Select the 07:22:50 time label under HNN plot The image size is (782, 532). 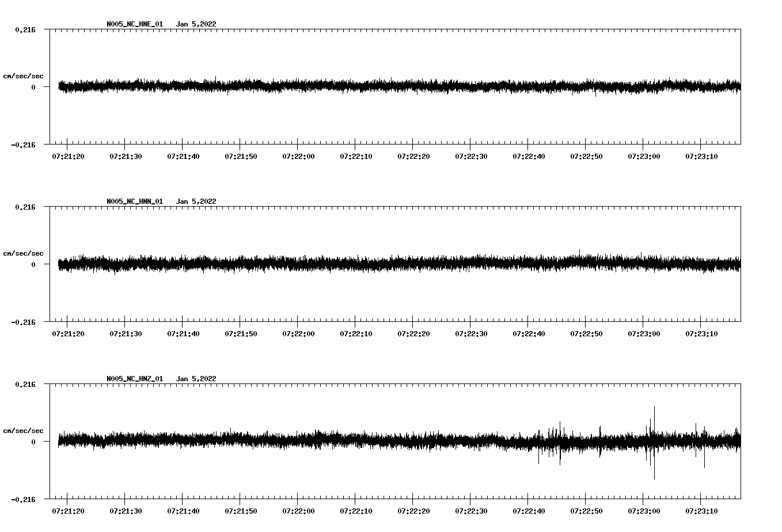coord(586,334)
